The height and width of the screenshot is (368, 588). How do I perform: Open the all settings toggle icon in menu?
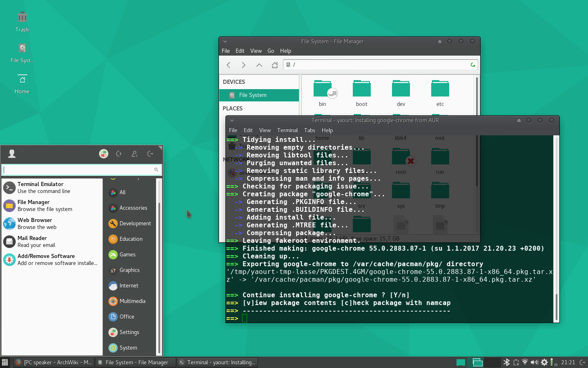pos(104,154)
